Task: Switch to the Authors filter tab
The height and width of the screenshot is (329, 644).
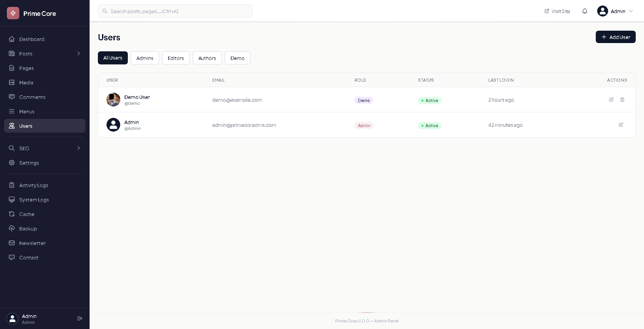Action: click(x=207, y=58)
